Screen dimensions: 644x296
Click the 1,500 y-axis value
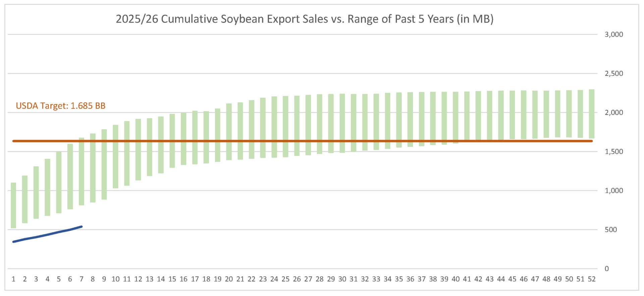click(613, 152)
